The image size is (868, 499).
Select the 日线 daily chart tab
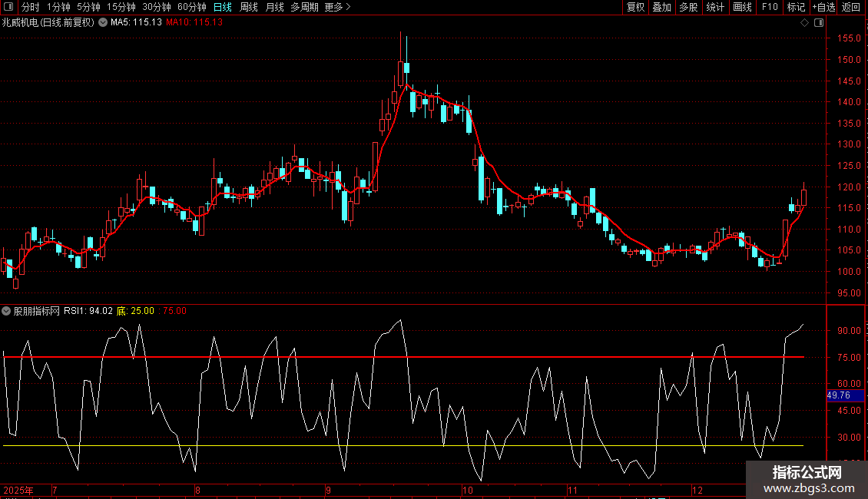coord(223,7)
